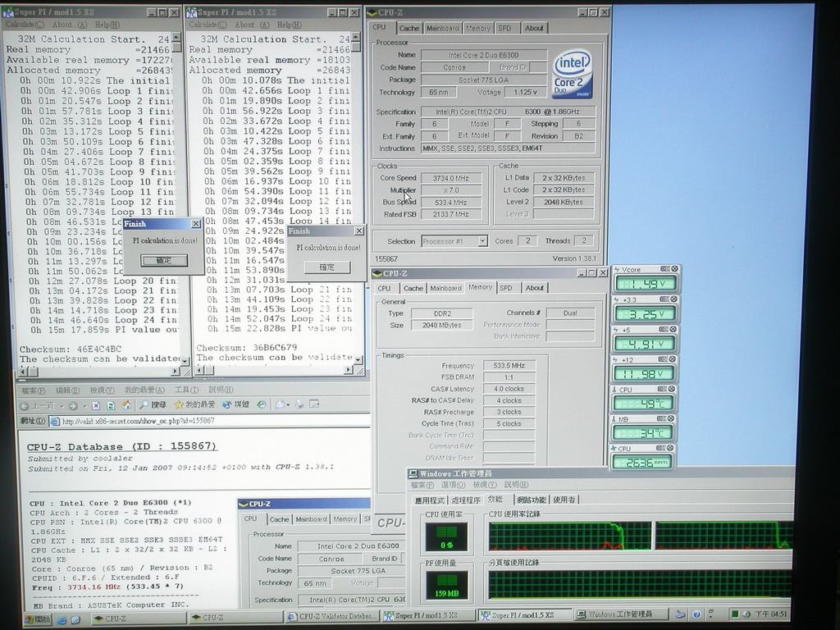
Task: Open the Mail icon dropdown arrow
Action: click(288, 405)
